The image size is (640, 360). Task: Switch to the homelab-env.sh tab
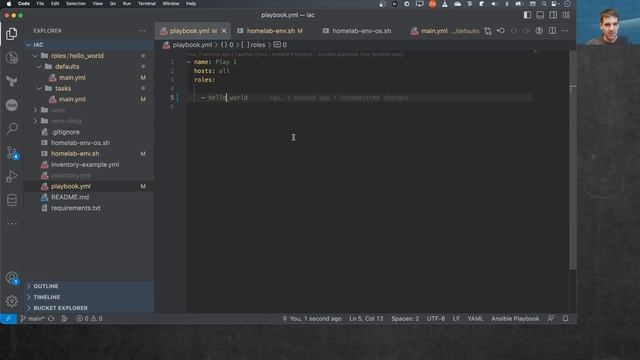click(271, 31)
